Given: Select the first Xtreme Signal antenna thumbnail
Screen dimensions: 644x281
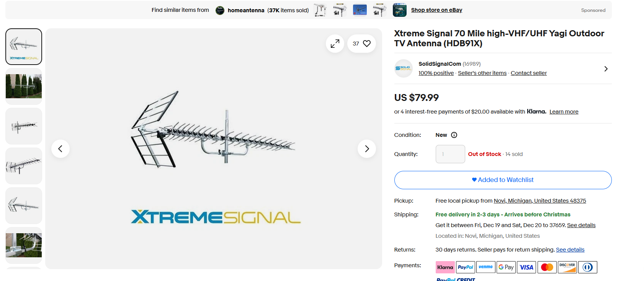Looking at the screenshot, I should 24,47.
